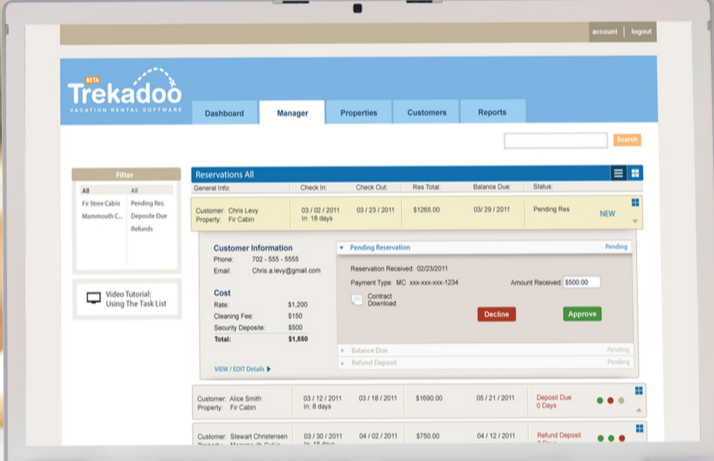Click the logout link
The height and width of the screenshot is (461, 714).
(x=641, y=31)
